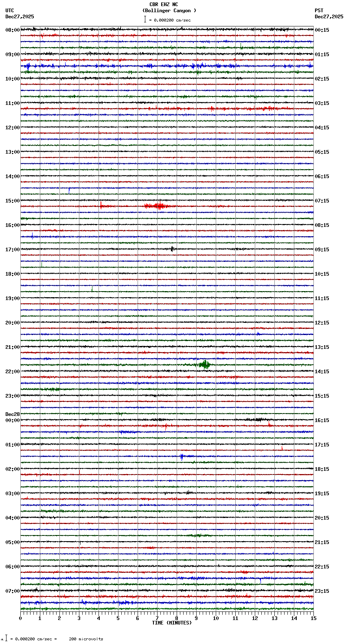Click the '15:00' UTC time label
Viewport: 346px width, 644px height.
pyautogui.click(x=13, y=201)
